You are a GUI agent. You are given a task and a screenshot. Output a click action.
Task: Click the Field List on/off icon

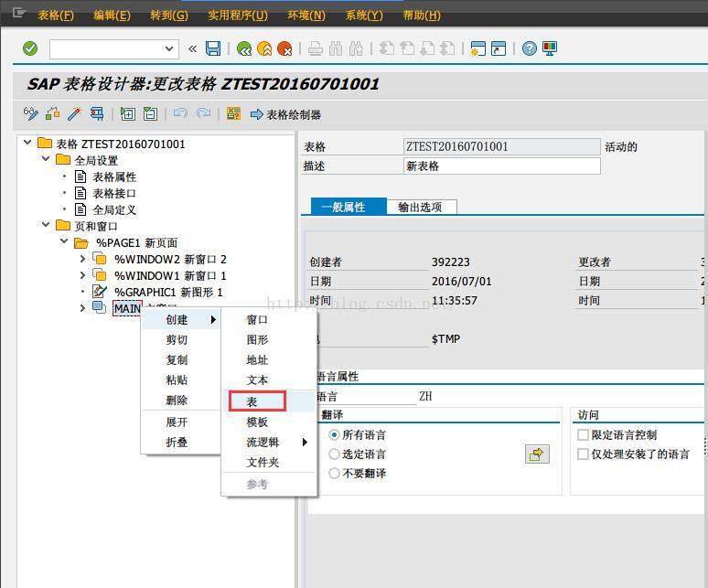pyautogui.click(x=233, y=113)
